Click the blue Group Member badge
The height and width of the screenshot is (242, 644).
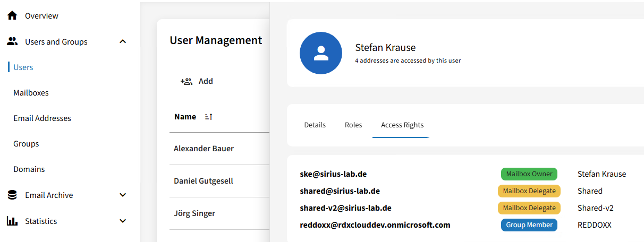[529, 225]
